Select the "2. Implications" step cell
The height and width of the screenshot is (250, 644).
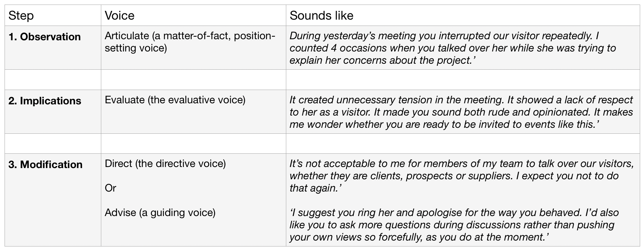coord(44,101)
